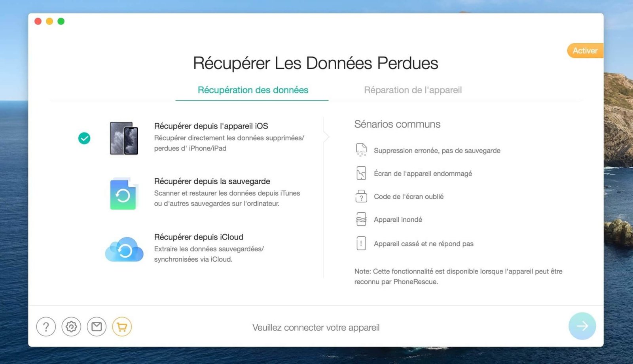Image resolution: width=633 pixels, height=364 pixels.
Task: Click 'Veuillez connecter votre appareil' status text
Action: [316, 328]
